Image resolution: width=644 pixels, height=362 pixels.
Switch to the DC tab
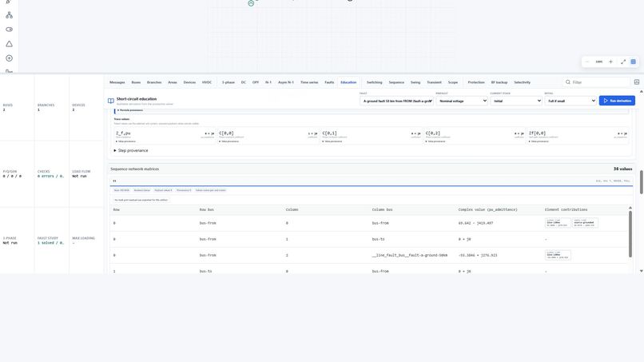pyautogui.click(x=244, y=82)
